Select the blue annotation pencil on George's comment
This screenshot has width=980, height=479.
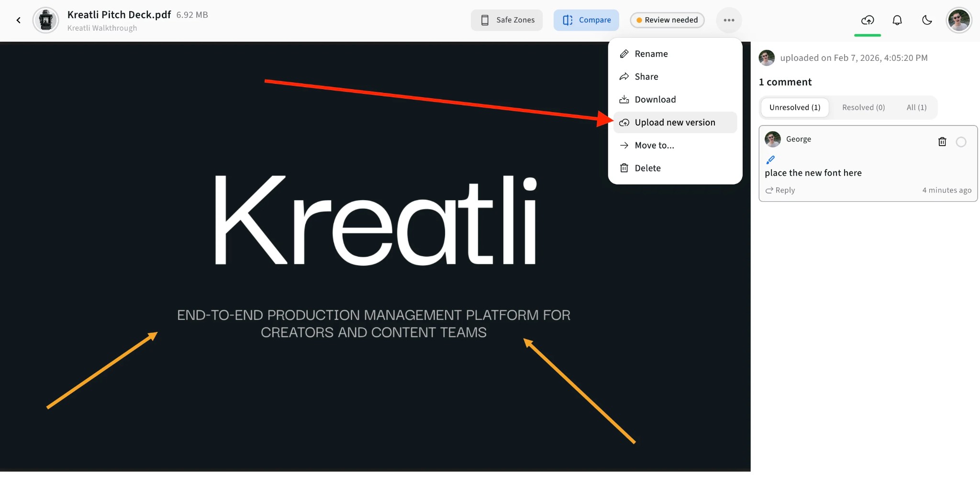tap(771, 160)
